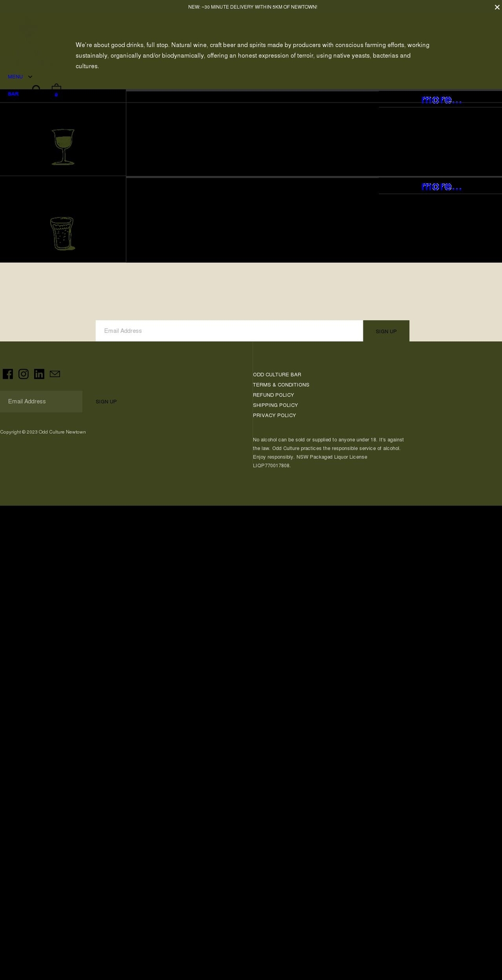Image resolution: width=502 pixels, height=980 pixels.
Task: Expand the MENU dropdown chevron
Action: (30, 77)
